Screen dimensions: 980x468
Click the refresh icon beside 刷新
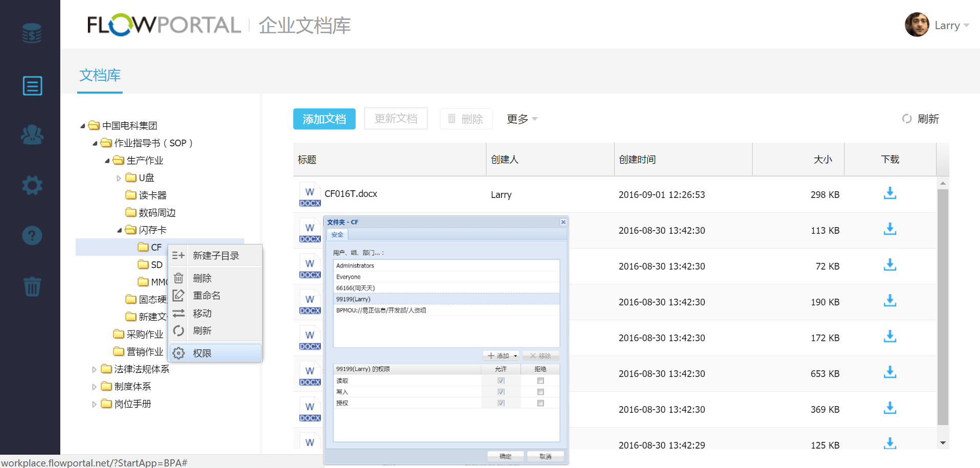pos(906,119)
